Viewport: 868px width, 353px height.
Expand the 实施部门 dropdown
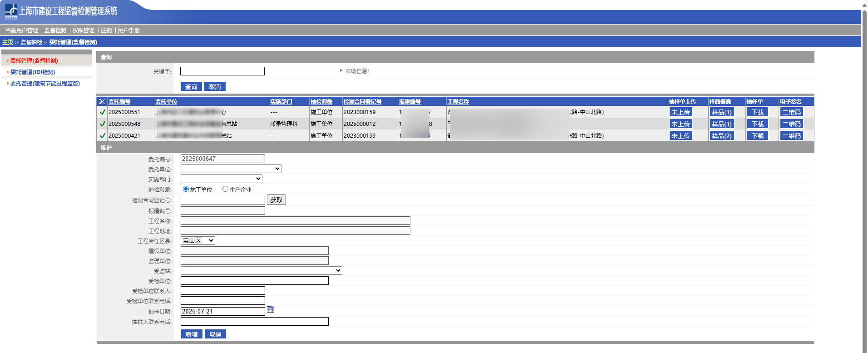tap(221, 179)
